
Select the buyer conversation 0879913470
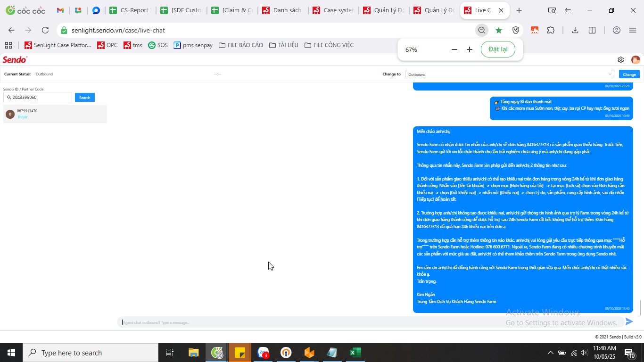pyautogui.click(x=55, y=114)
